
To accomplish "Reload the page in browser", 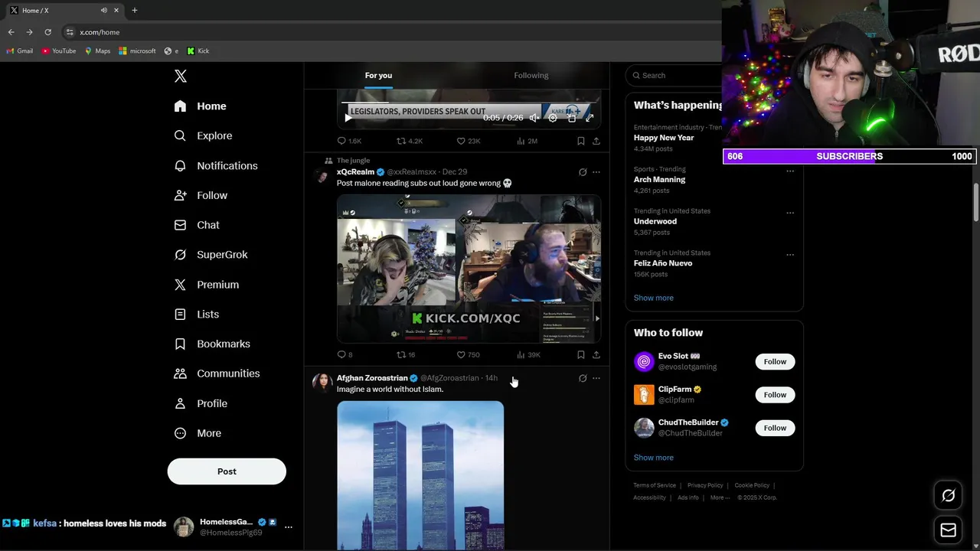I will pos(47,32).
